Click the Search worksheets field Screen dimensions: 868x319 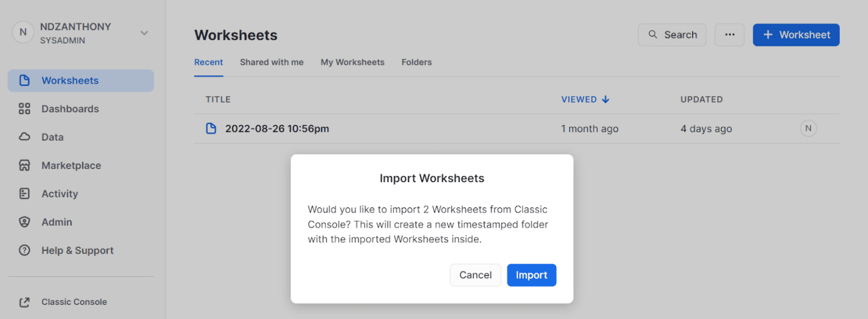[x=672, y=35]
